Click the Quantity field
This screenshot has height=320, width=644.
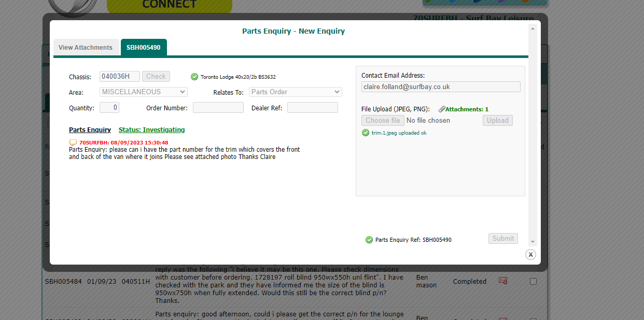[x=109, y=108]
